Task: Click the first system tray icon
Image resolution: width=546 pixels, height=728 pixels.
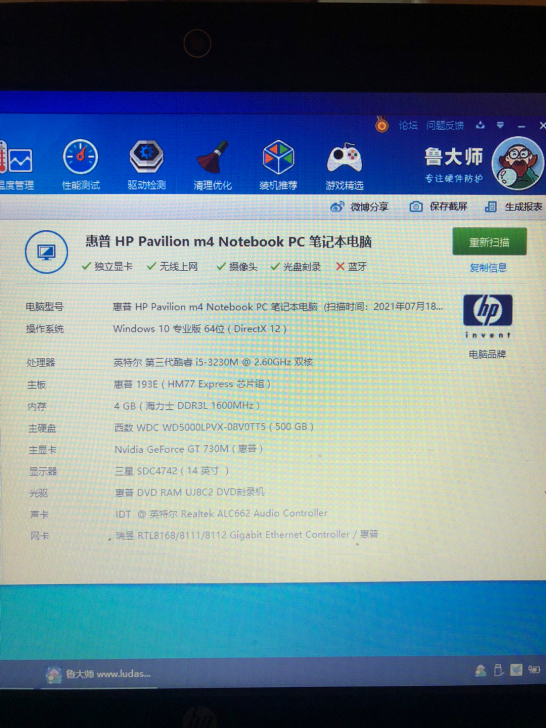Action: click(481, 670)
